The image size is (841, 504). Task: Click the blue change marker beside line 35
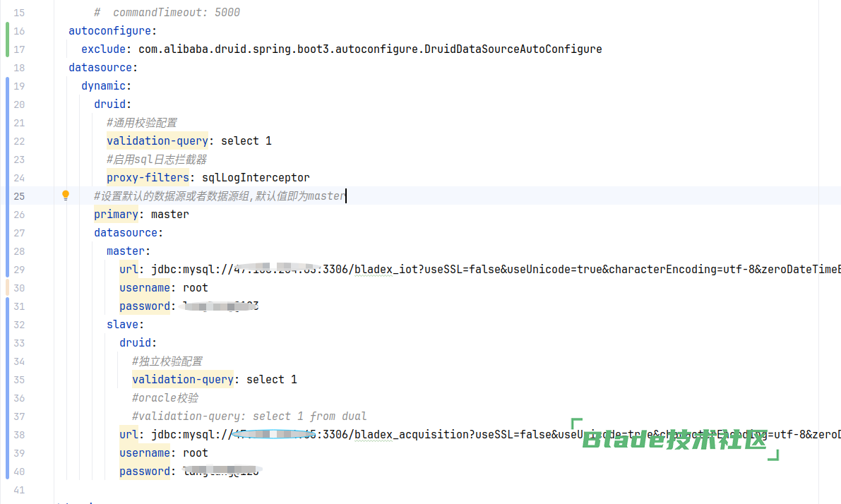click(x=7, y=380)
